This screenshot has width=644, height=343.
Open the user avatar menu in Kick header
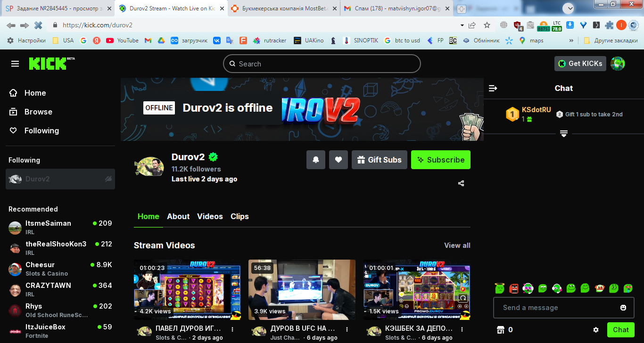618,64
